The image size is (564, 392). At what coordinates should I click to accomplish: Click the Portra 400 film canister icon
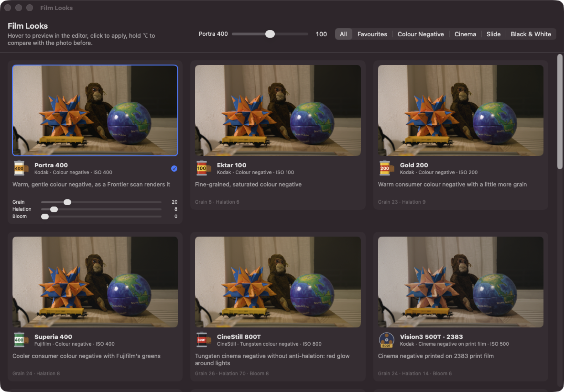pyautogui.click(x=21, y=168)
